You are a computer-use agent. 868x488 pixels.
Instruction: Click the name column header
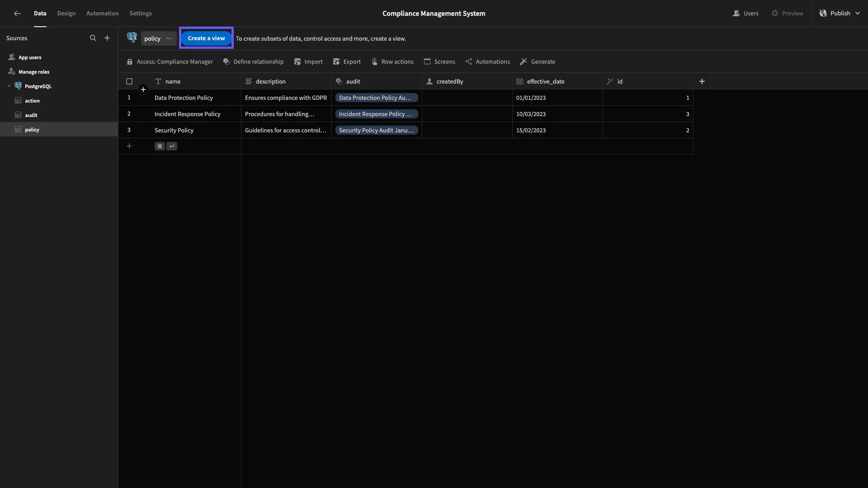[196, 81]
